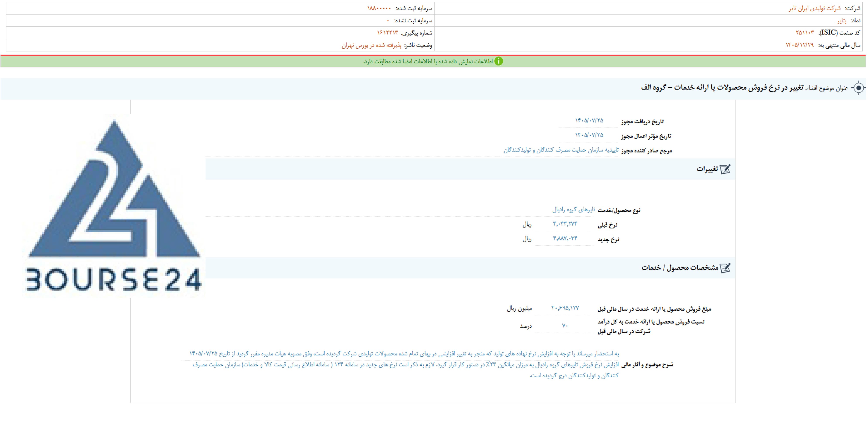Click the sales ratio value ۷۰

pyautogui.click(x=565, y=326)
